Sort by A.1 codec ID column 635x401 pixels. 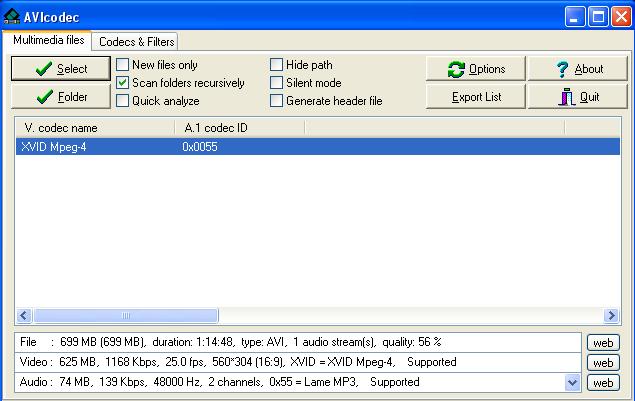click(x=240, y=128)
